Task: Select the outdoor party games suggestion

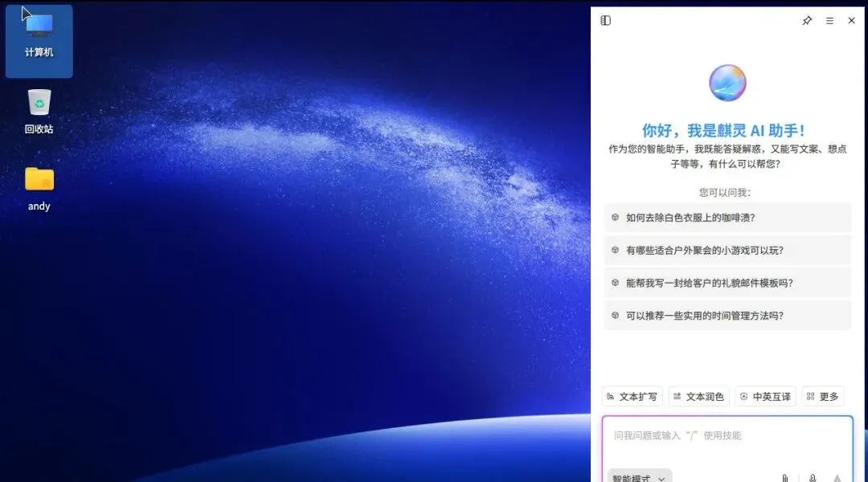Action: [x=727, y=250]
